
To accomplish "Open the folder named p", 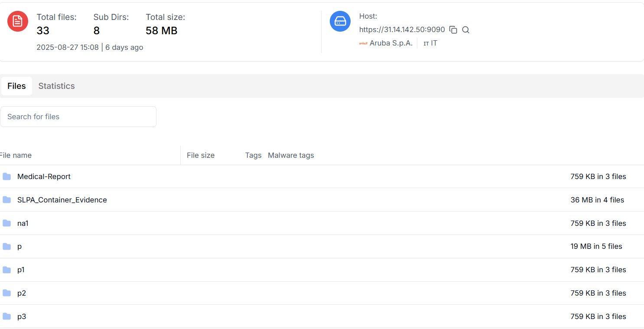I will 20,246.
